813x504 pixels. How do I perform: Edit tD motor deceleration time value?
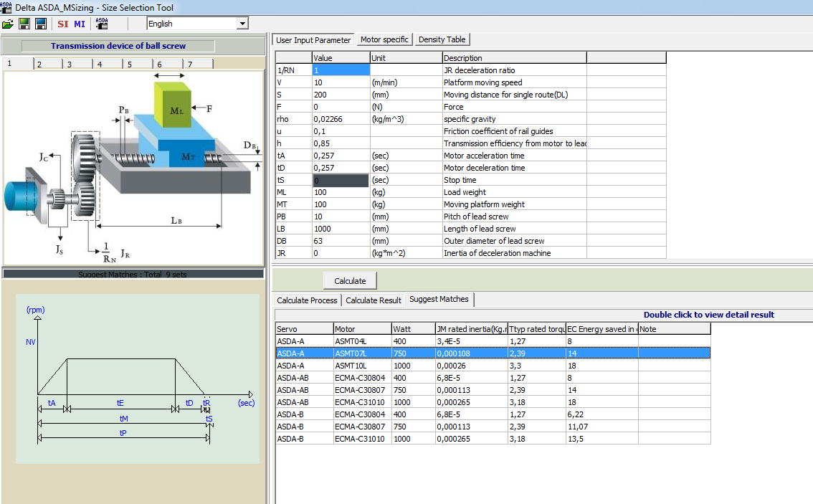(x=341, y=168)
